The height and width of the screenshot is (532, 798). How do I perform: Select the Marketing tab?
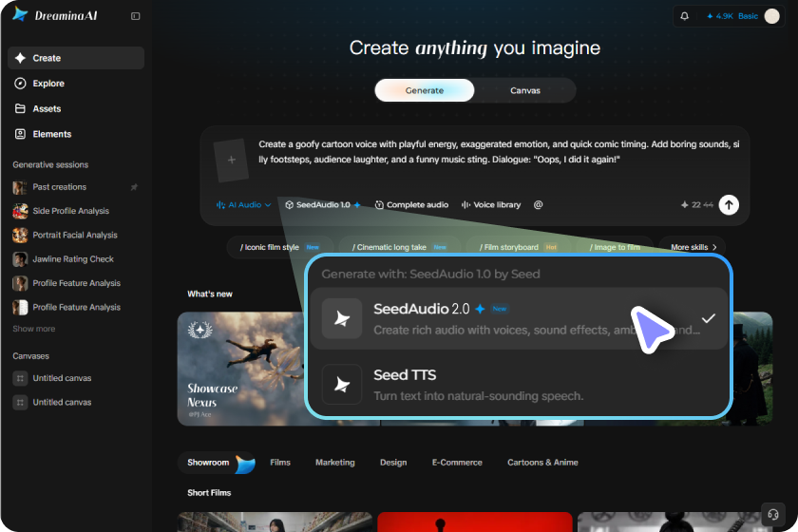point(334,463)
